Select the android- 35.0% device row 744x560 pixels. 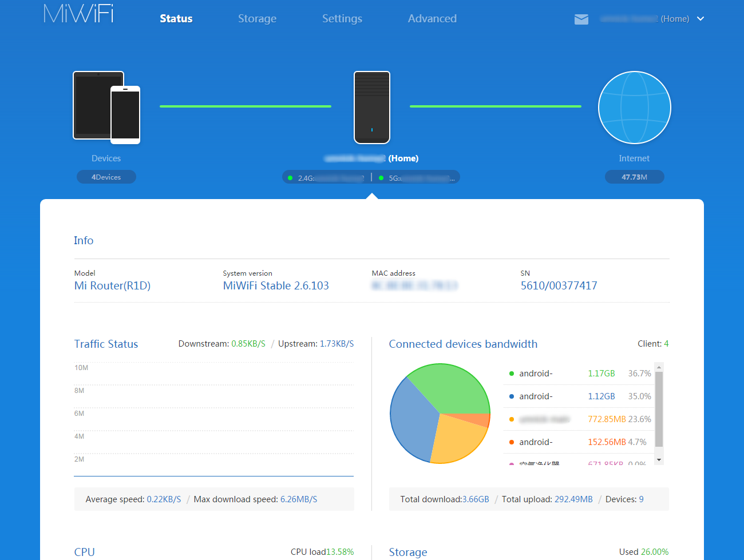click(x=579, y=396)
